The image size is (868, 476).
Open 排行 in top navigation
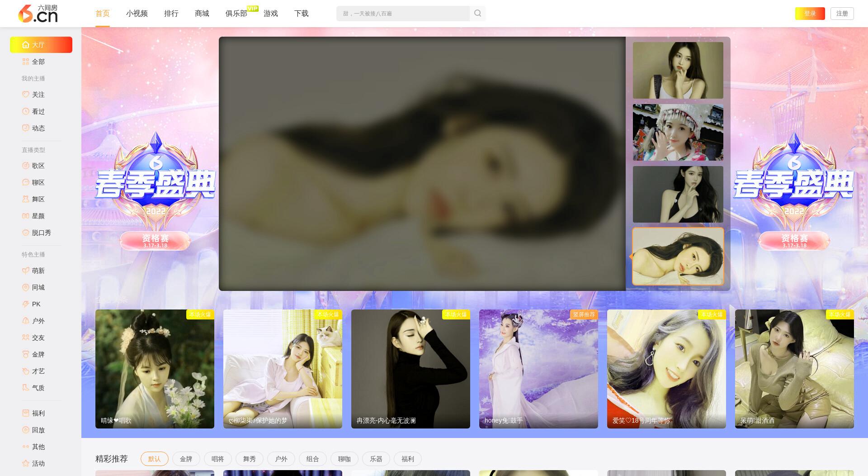tap(171, 14)
